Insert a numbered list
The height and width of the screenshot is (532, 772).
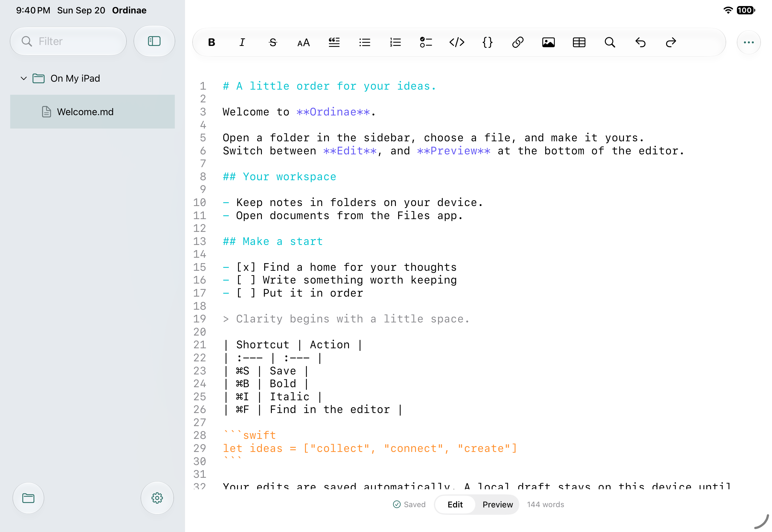tap(395, 42)
